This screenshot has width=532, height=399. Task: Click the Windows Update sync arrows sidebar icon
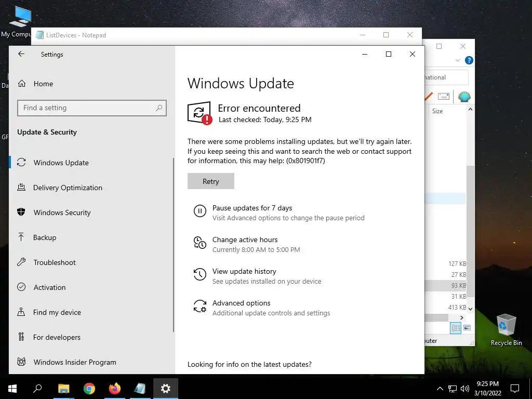point(21,162)
